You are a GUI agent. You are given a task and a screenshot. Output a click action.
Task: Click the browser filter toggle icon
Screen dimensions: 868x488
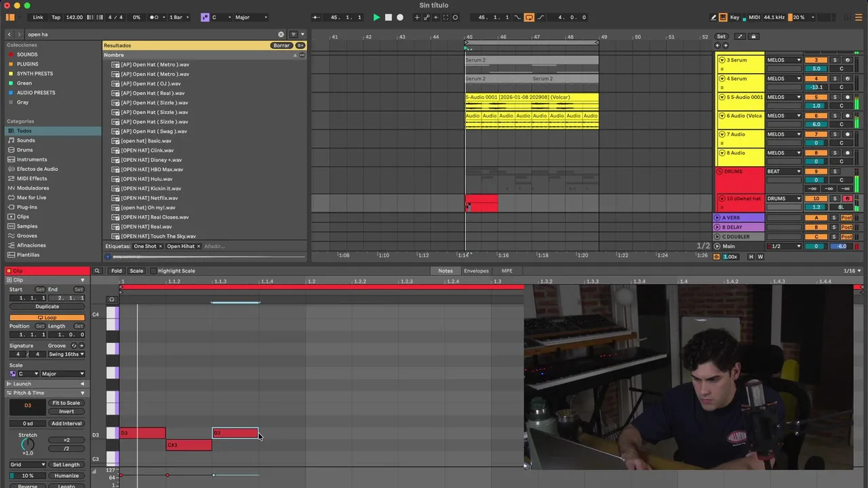click(x=293, y=34)
